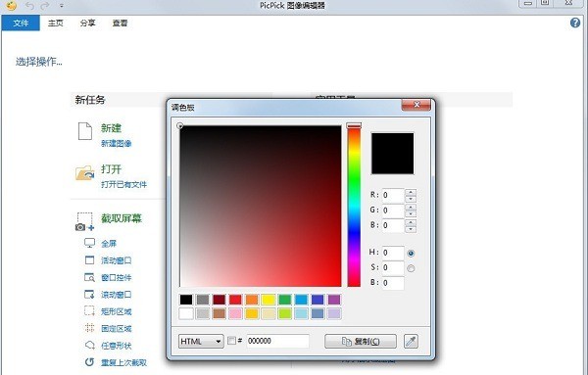Select the S saturation radio button
Viewport: 588px width, 375px height.
coord(411,268)
